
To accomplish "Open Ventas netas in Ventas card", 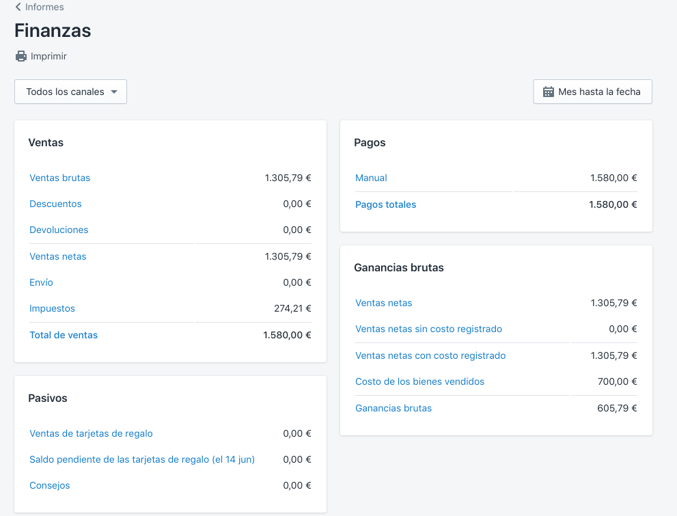I will pyautogui.click(x=58, y=257).
